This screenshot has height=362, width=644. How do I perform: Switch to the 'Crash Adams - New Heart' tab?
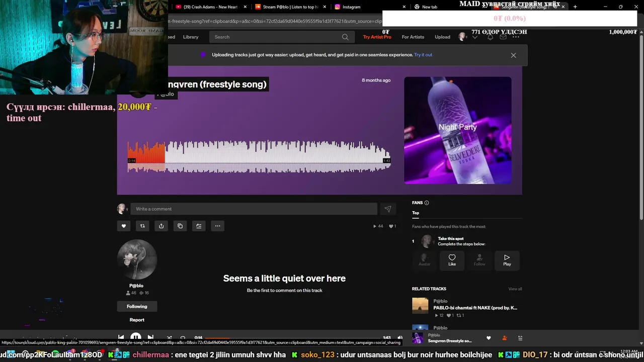(210, 7)
